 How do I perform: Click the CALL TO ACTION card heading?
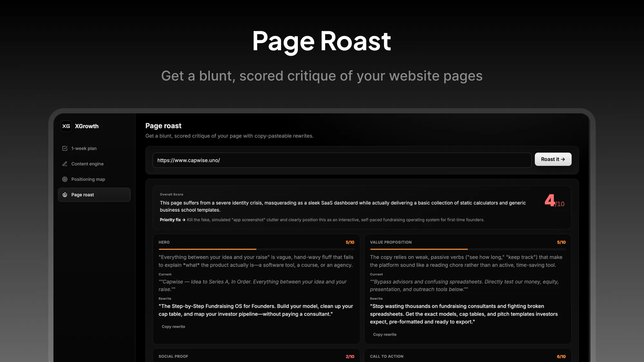pyautogui.click(x=386, y=357)
